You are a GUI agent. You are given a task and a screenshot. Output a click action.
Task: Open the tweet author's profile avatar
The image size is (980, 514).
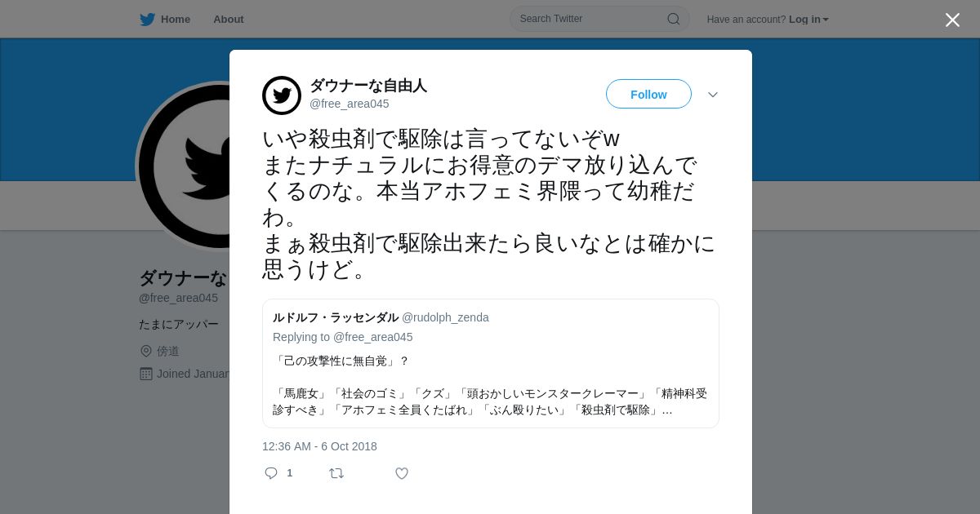click(282, 95)
